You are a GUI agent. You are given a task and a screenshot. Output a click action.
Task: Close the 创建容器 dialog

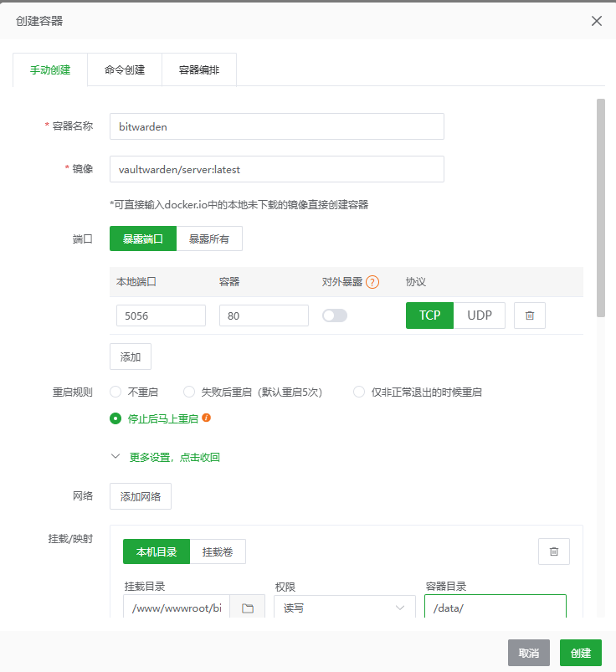pos(596,21)
